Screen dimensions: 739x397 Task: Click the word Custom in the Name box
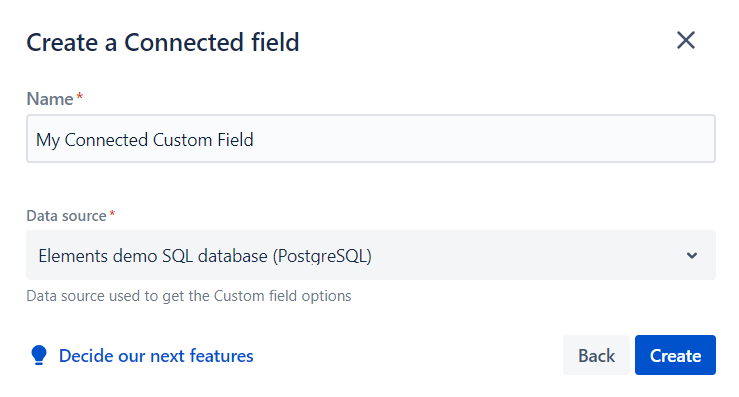[182, 140]
